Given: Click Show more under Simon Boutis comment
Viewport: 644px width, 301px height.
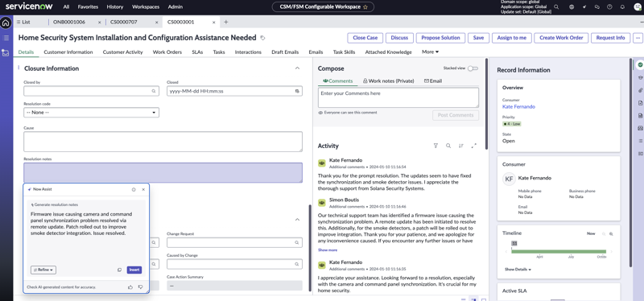Looking at the screenshot, I should click(328, 249).
